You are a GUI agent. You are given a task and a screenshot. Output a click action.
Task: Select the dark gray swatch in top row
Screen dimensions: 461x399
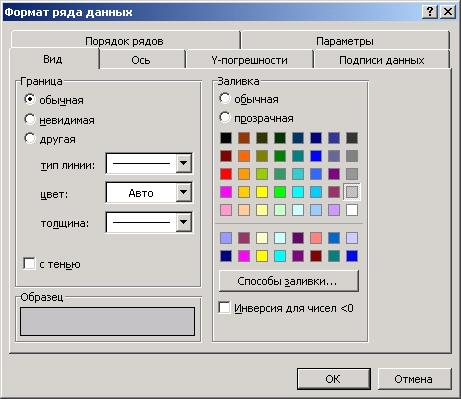pyautogui.click(x=352, y=138)
